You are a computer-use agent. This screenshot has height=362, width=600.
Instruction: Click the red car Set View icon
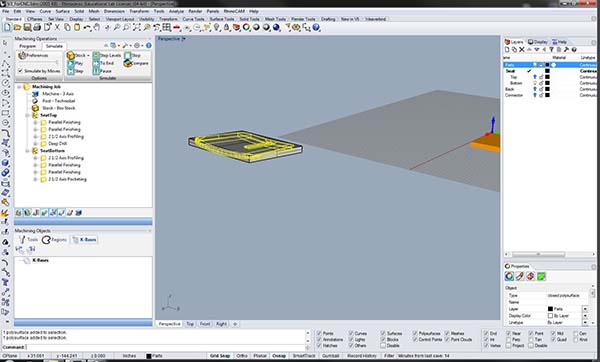(x=176, y=28)
